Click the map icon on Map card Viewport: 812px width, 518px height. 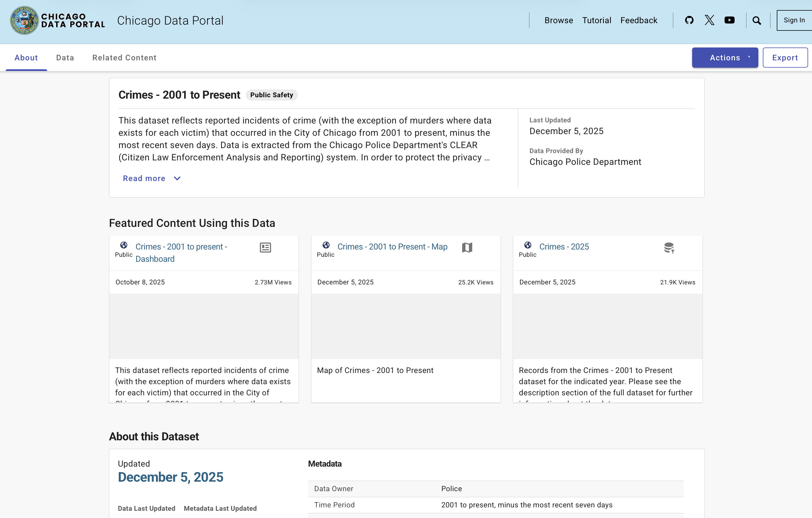point(467,248)
